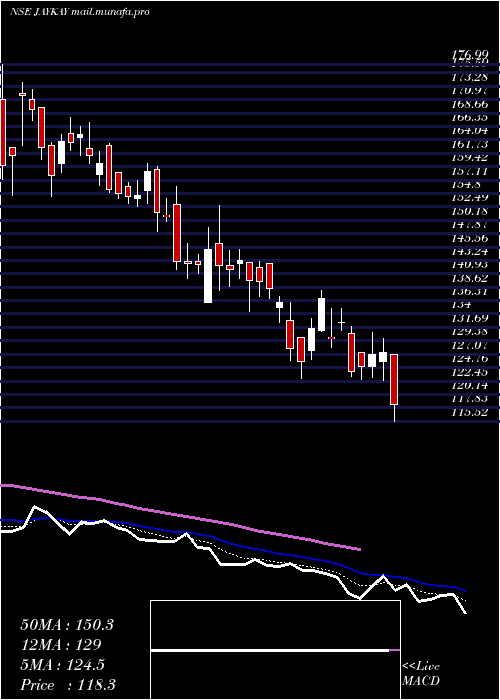Click the 131.69 price axis label
The width and height of the screenshot is (500, 700).
(470, 318)
